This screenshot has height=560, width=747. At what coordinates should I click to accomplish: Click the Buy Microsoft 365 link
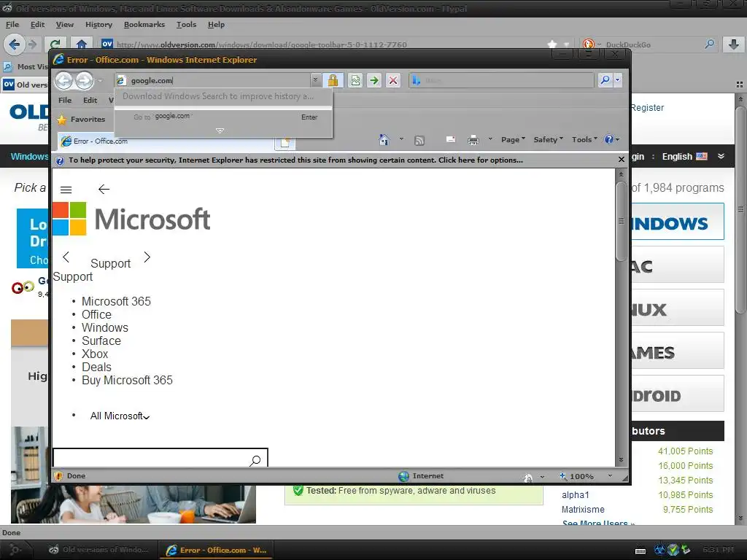pyautogui.click(x=127, y=380)
